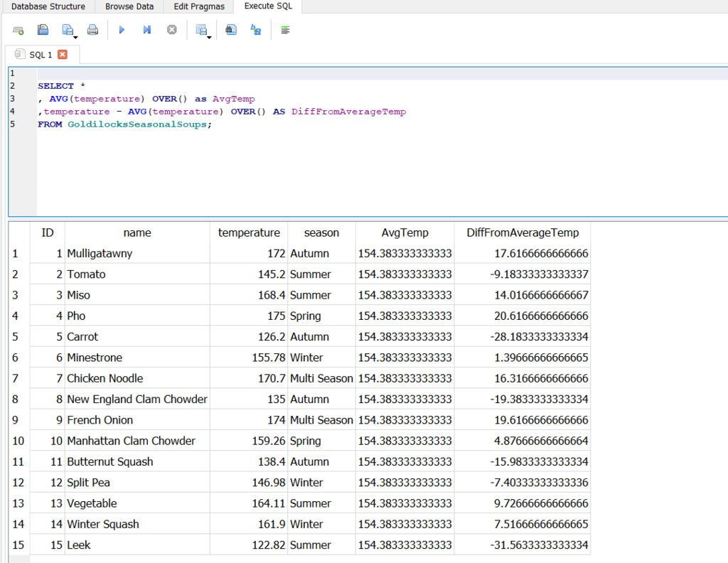Switch to the Edit Pragmas tab

pos(198,6)
